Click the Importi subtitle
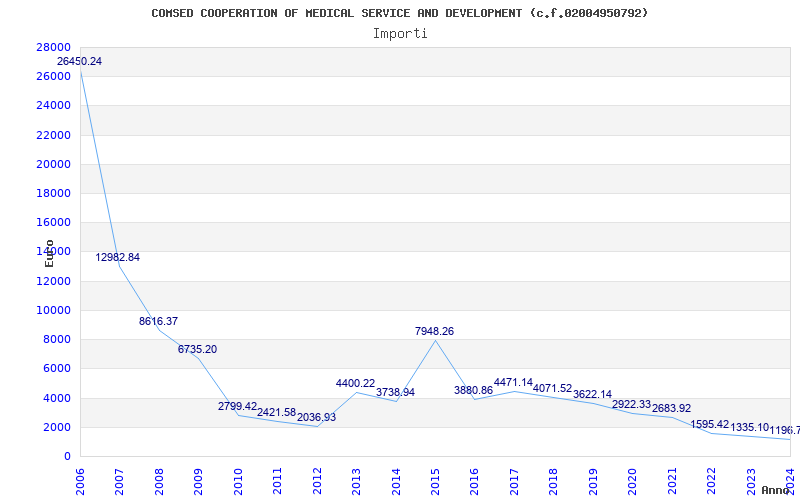 tap(400, 34)
